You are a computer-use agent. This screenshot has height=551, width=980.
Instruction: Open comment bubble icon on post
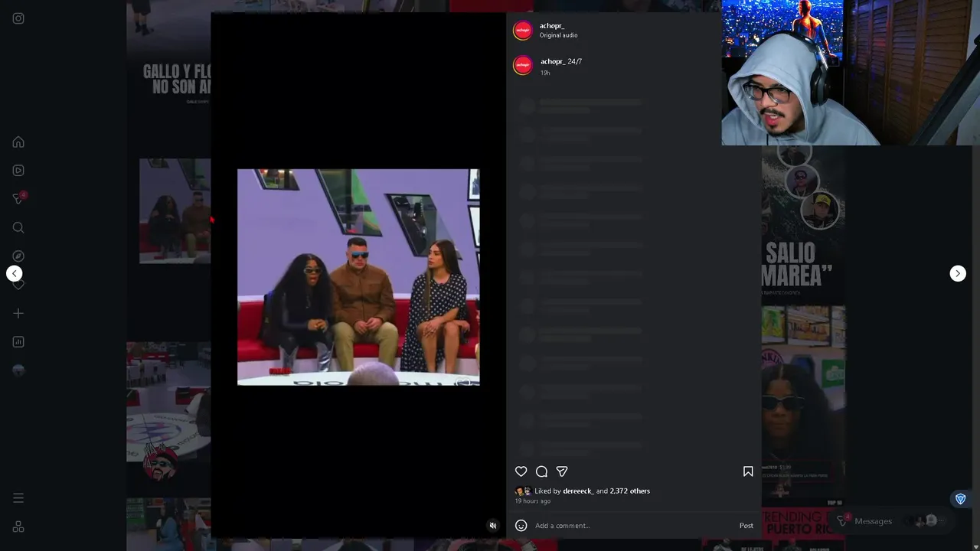(x=541, y=471)
